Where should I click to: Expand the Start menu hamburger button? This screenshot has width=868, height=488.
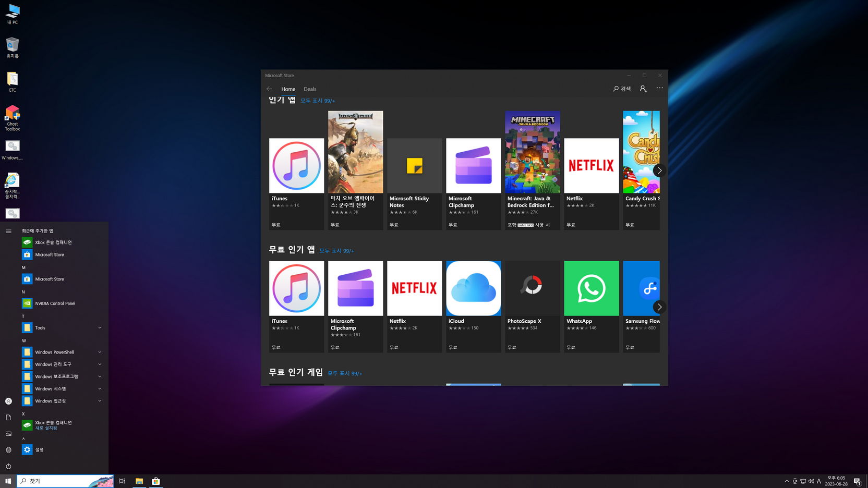coord(8,231)
